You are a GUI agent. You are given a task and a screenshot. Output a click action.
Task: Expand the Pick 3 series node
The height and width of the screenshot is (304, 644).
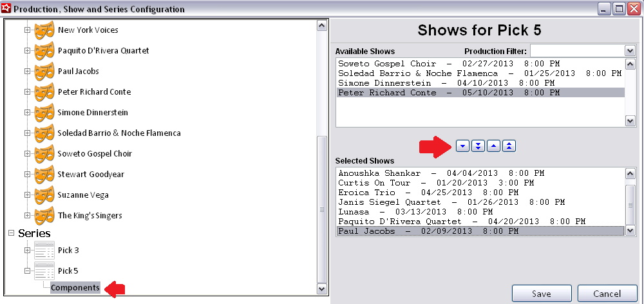coord(27,251)
